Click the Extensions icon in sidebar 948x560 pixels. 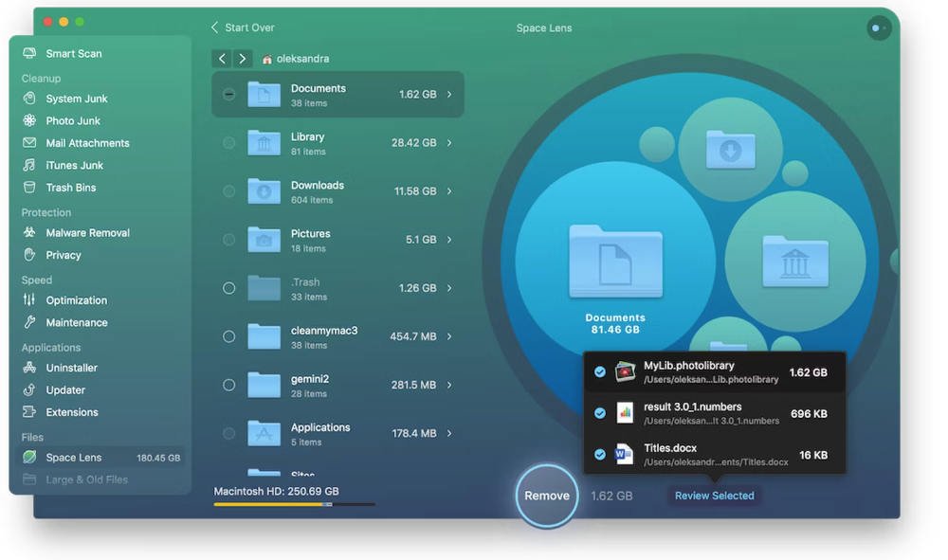(29, 412)
